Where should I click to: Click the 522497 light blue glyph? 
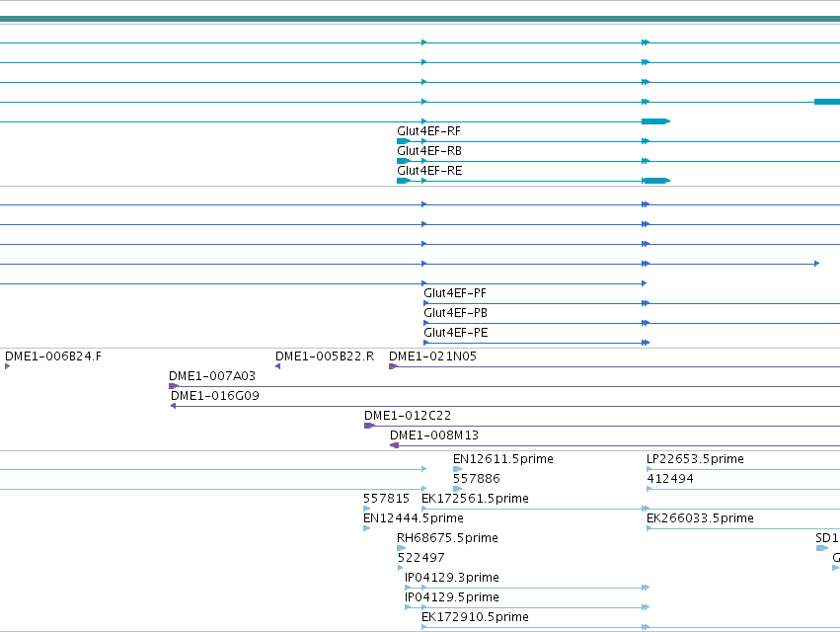400,568
